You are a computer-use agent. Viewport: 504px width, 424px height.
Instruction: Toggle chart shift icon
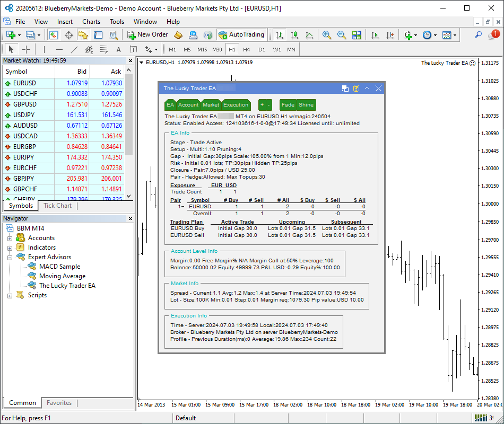[x=390, y=34]
